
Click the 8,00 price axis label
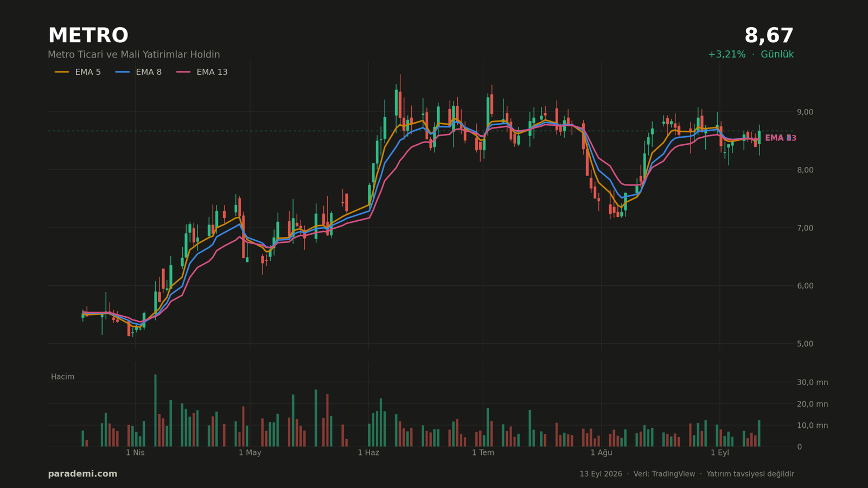805,170
